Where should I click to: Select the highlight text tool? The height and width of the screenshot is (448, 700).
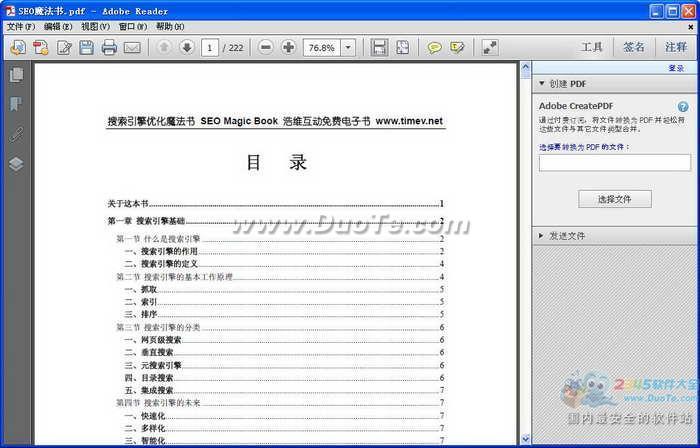(457, 47)
